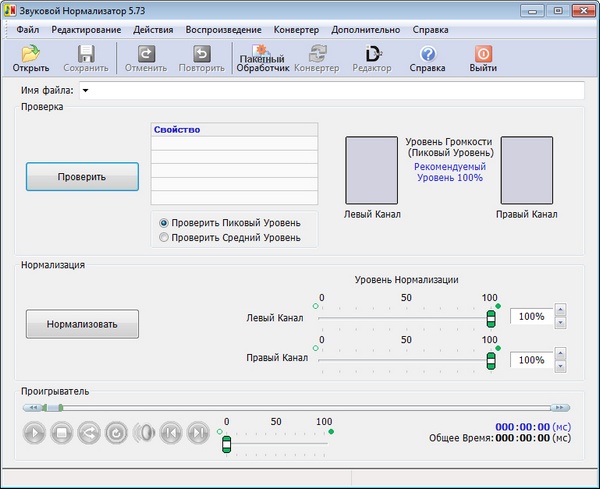The width and height of the screenshot is (600, 489).
Task: Open the Файл menu
Action: (28, 29)
